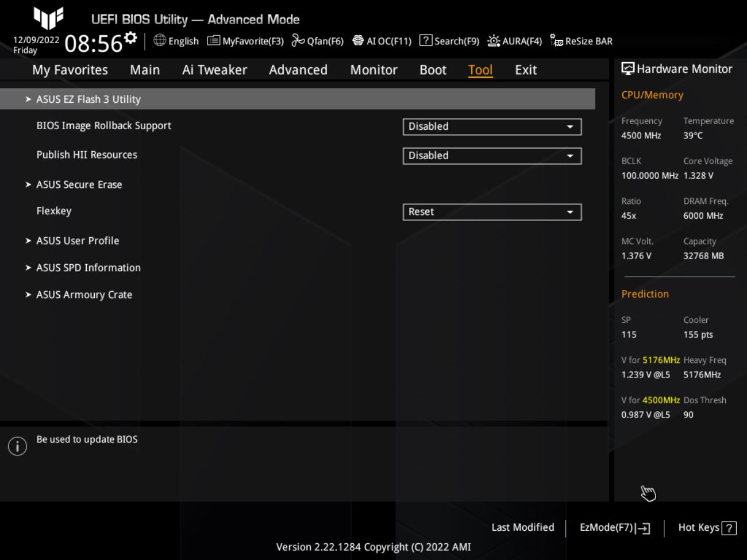Click Flexkey label

(54, 211)
